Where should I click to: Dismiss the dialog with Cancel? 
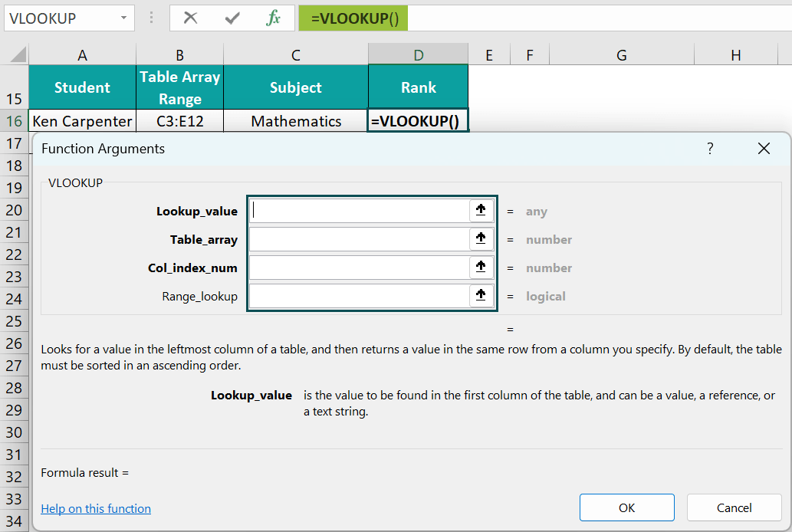pyautogui.click(x=733, y=507)
